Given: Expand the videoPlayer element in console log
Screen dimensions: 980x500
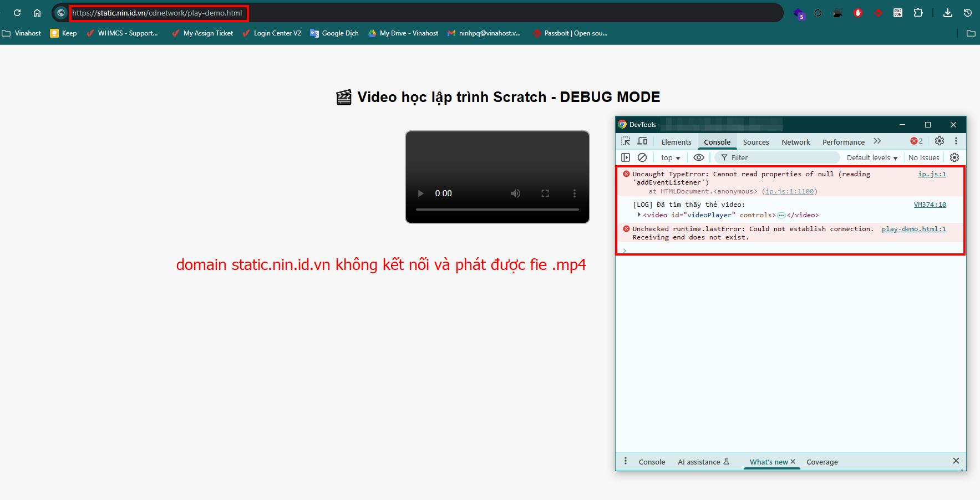Looking at the screenshot, I should click(639, 215).
